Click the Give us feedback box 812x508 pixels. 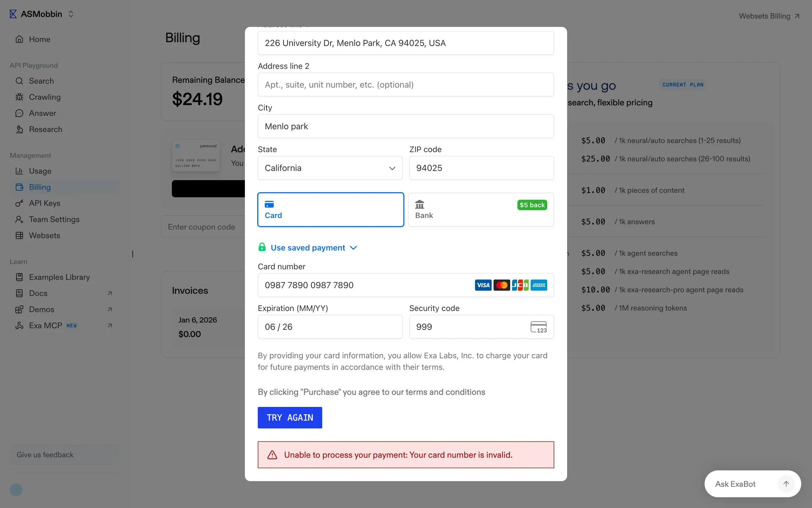pos(64,455)
